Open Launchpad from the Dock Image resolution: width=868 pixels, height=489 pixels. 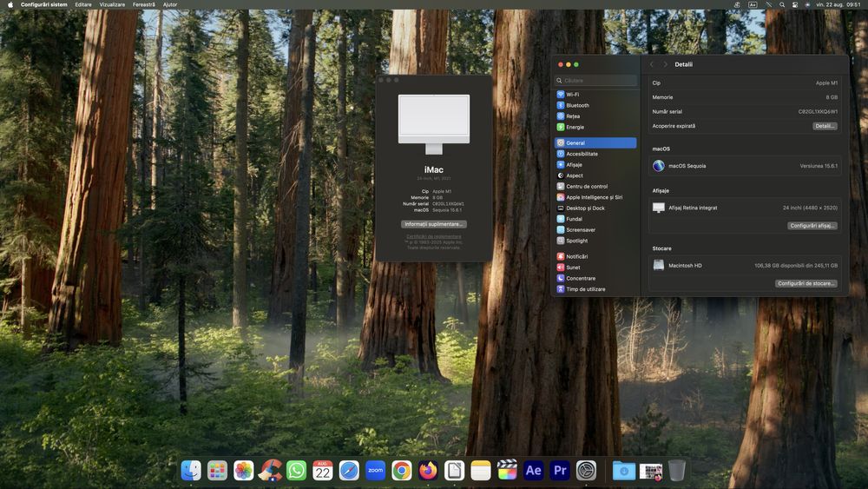(217, 471)
